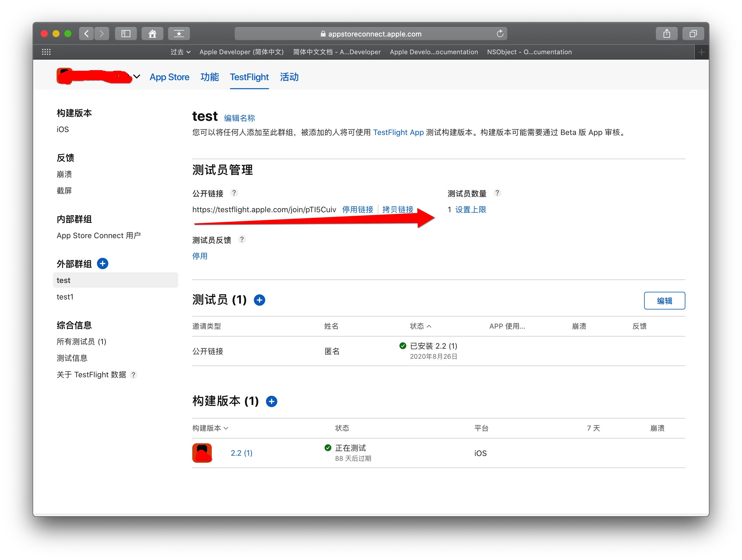Add build via plus beside 构建版本 (1)

[271, 401]
